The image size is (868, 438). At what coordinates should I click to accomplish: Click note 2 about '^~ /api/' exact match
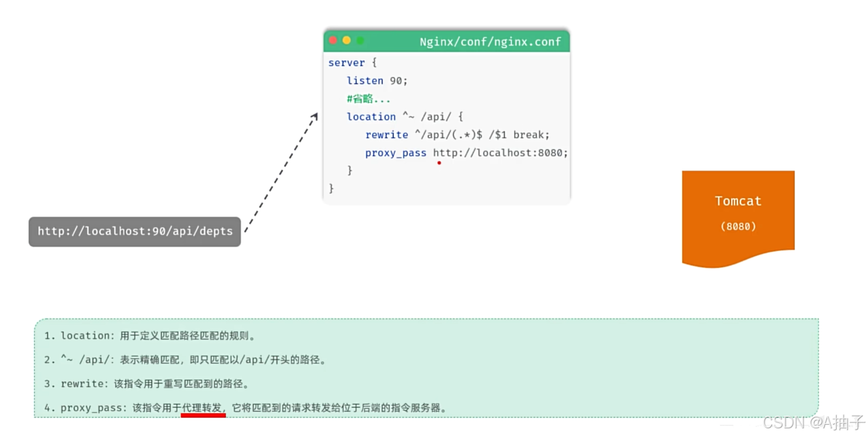[x=185, y=360]
